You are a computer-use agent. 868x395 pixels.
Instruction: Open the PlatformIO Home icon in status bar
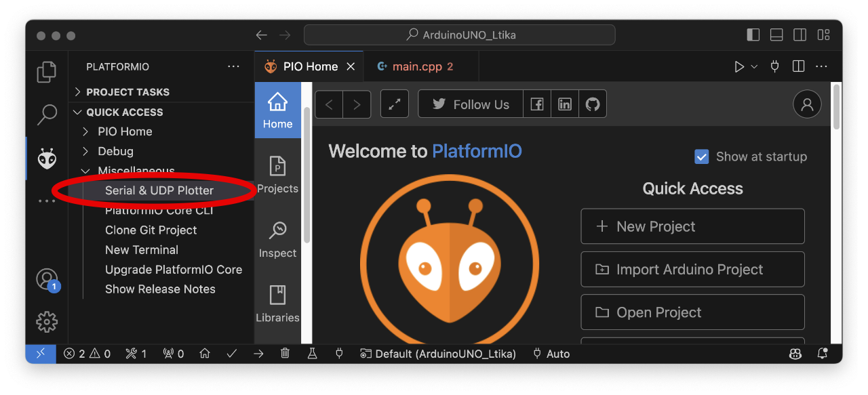point(205,353)
